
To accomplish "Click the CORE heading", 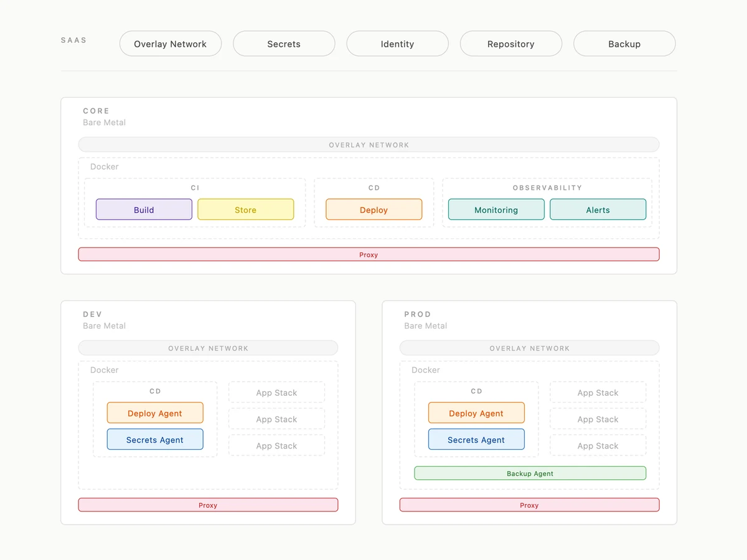I will [x=96, y=111].
